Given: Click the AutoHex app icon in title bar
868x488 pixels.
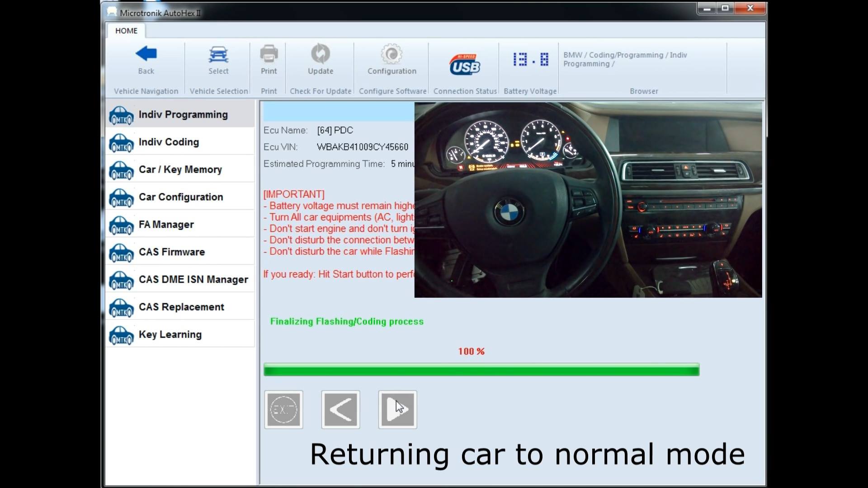Looking at the screenshot, I should pos(112,12).
